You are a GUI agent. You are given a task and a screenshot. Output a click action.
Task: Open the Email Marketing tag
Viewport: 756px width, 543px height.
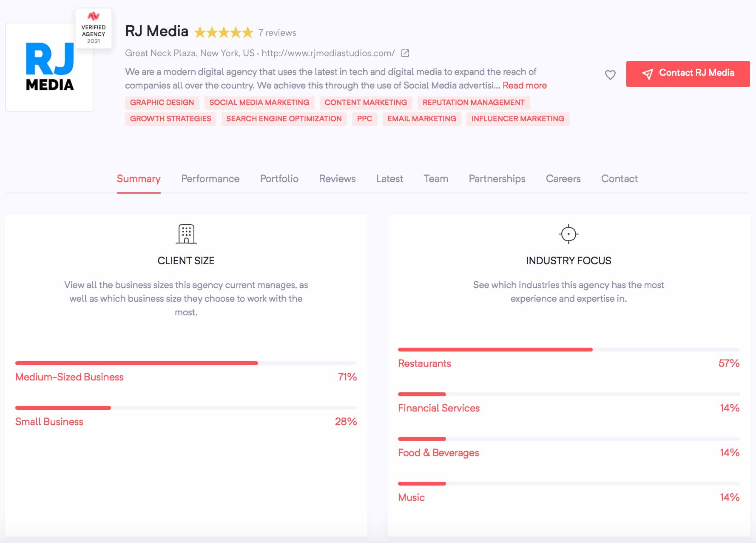422,119
